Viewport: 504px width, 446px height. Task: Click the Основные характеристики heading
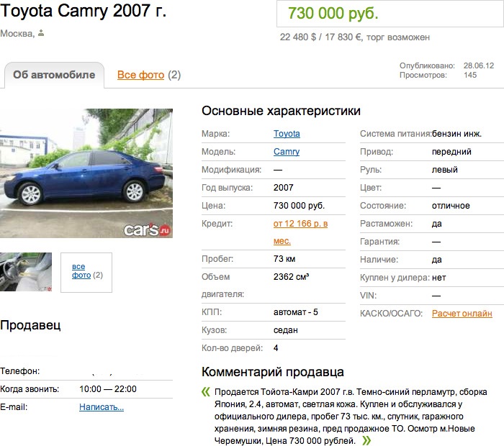[281, 111]
